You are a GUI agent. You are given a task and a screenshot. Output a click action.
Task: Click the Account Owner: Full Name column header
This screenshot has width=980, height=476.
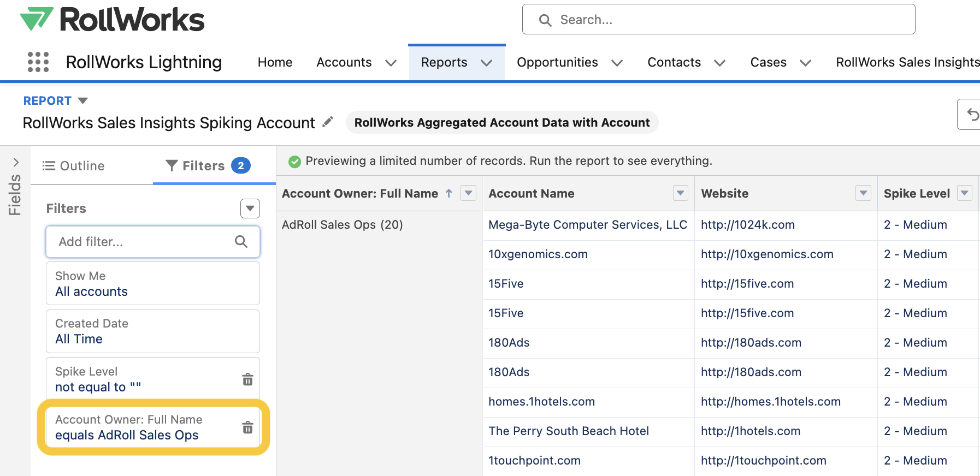[360, 193]
